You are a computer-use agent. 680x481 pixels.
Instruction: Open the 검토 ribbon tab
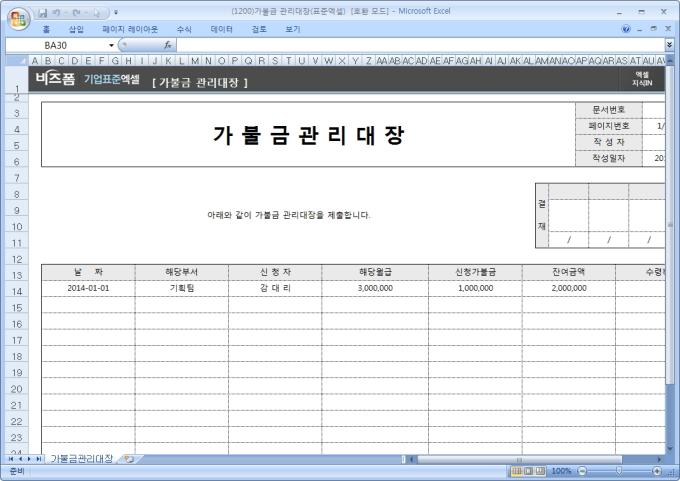259,29
